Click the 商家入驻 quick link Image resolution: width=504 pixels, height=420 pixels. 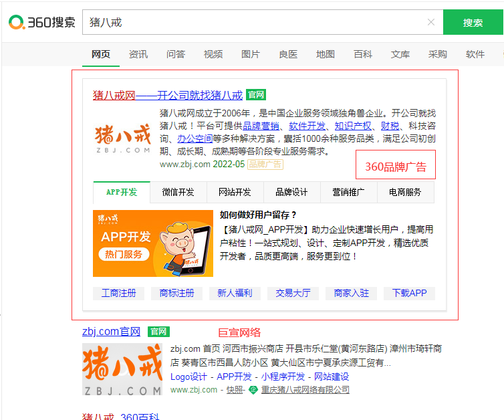(351, 294)
